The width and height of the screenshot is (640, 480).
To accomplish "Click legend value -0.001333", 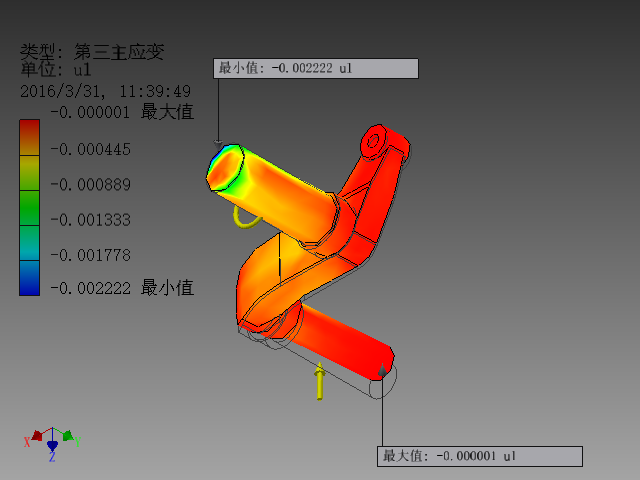I will click(x=91, y=220).
